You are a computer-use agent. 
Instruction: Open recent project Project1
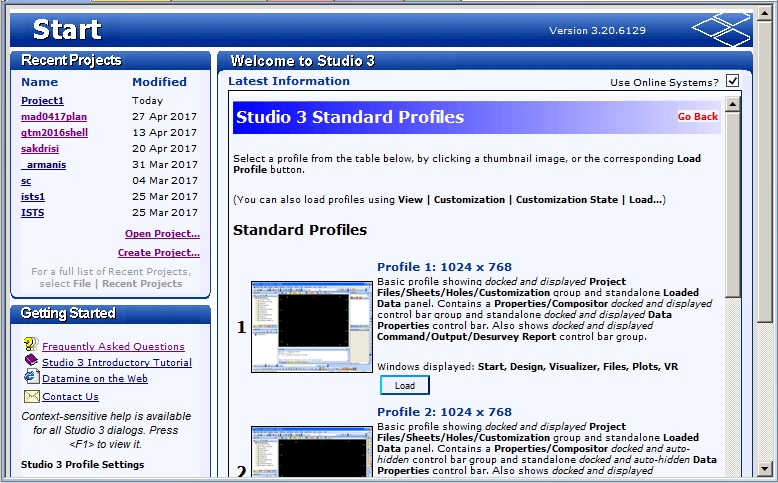(42, 101)
